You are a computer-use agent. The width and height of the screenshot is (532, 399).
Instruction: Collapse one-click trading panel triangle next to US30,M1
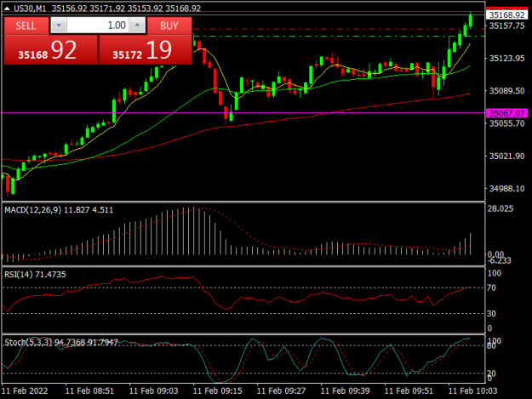(x=7, y=9)
